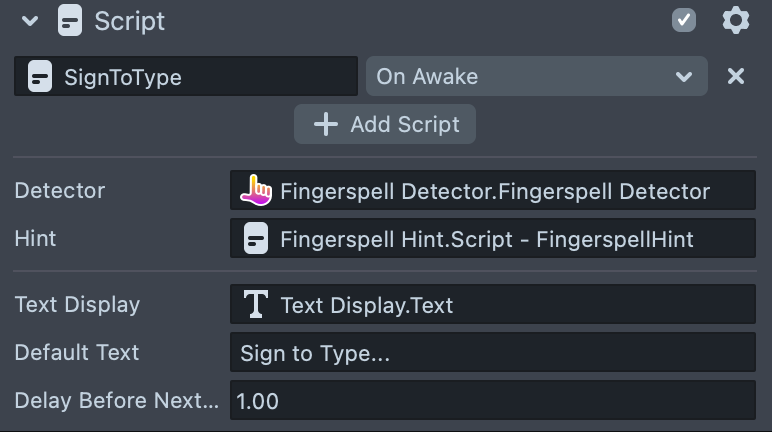The height and width of the screenshot is (432, 772).
Task: Open Script component gear settings
Action: [736, 20]
